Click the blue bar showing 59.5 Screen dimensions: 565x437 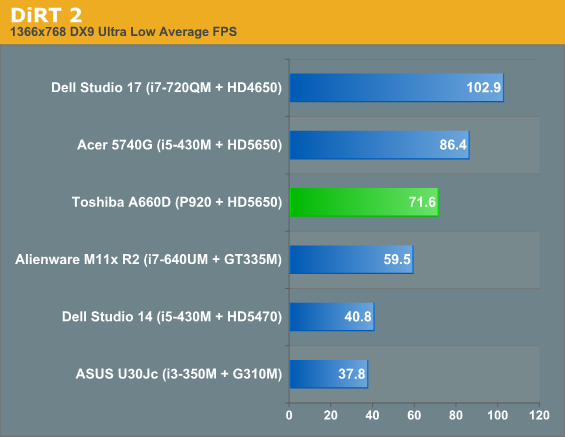pos(352,259)
